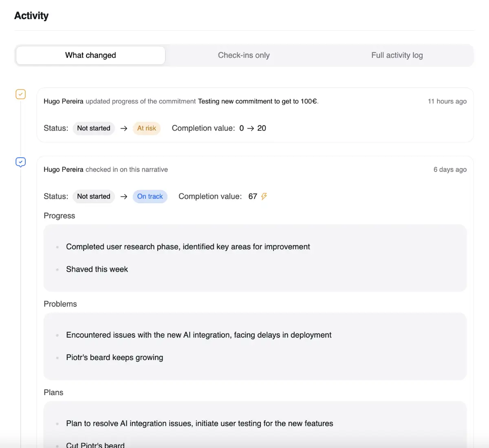Click the 11 hours ago timestamp
This screenshot has width=489, height=448.
[447, 101]
